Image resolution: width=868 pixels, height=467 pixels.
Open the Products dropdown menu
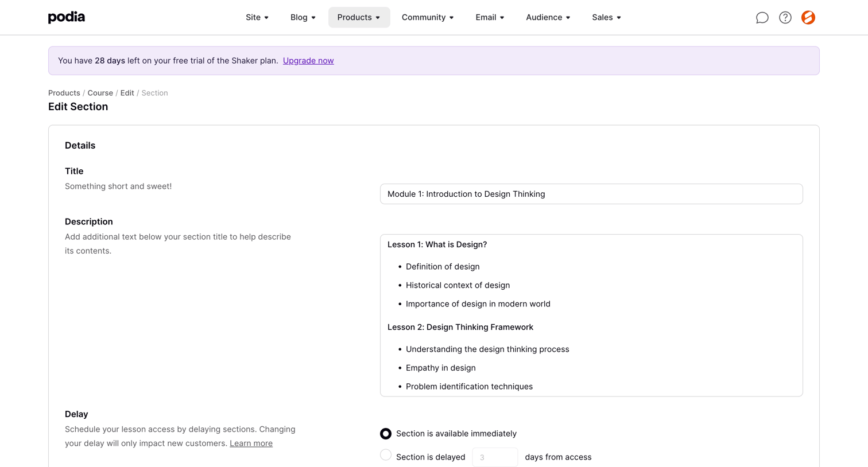tap(359, 17)
